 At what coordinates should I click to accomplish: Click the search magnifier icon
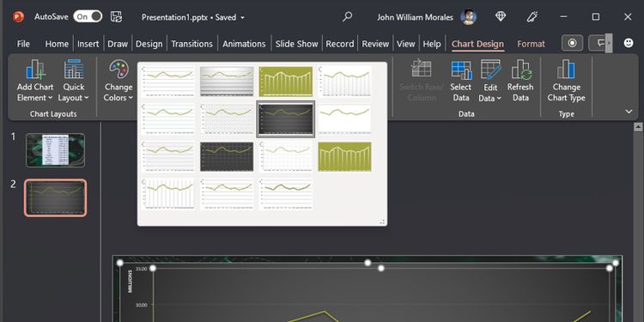(x=348, y=16)
